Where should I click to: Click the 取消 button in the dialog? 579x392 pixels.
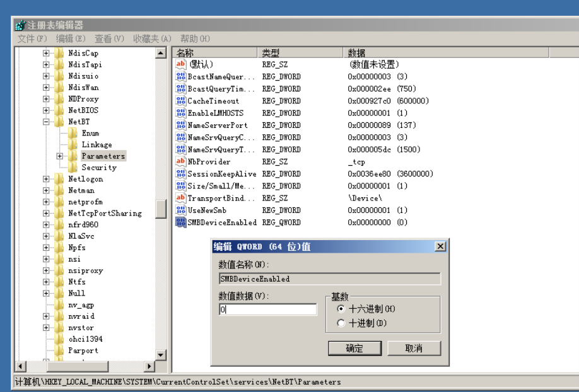click(x=414, y=348)
